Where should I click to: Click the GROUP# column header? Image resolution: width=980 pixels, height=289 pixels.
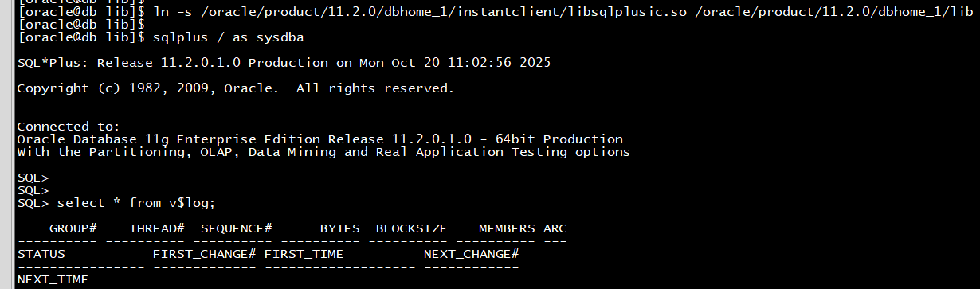coord(73,228)
